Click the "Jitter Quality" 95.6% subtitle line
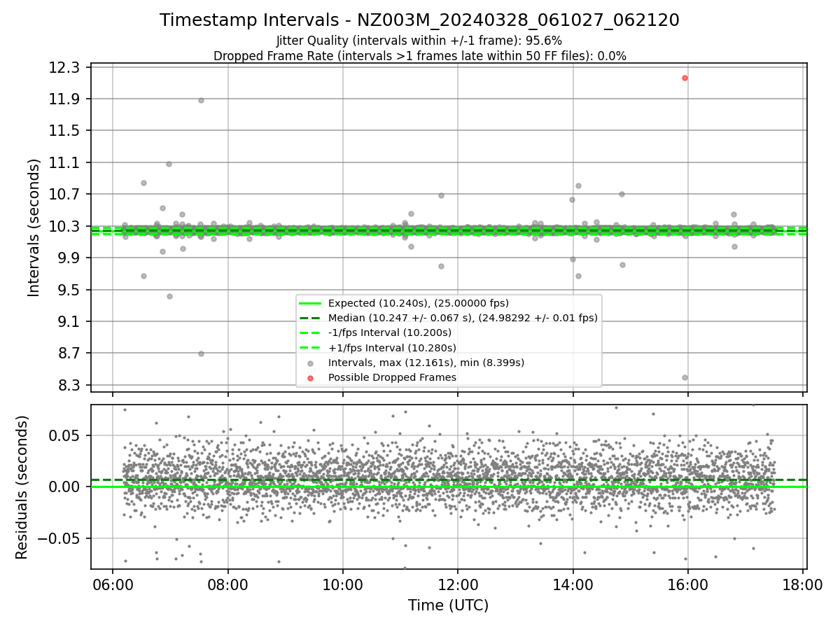This screenshot has height=630, width=840. pyautogui.click(x=419, y=41)
